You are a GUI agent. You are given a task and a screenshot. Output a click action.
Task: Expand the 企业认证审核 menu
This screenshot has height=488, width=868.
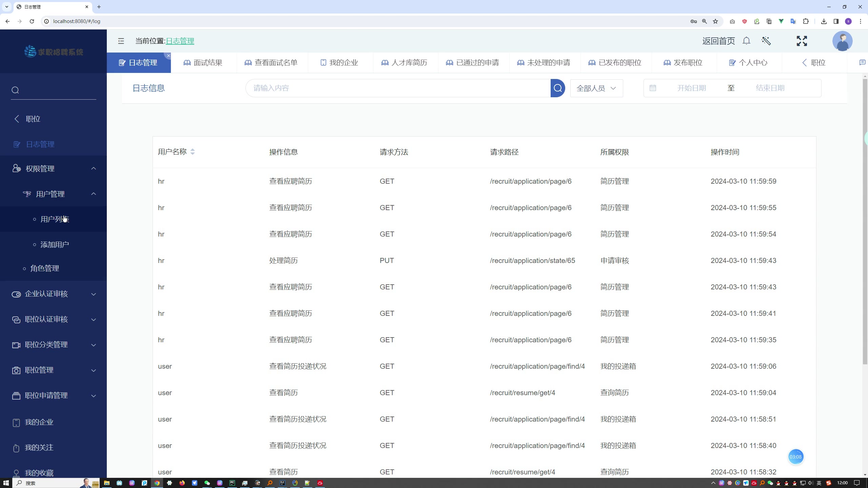[x=53, y=294]
